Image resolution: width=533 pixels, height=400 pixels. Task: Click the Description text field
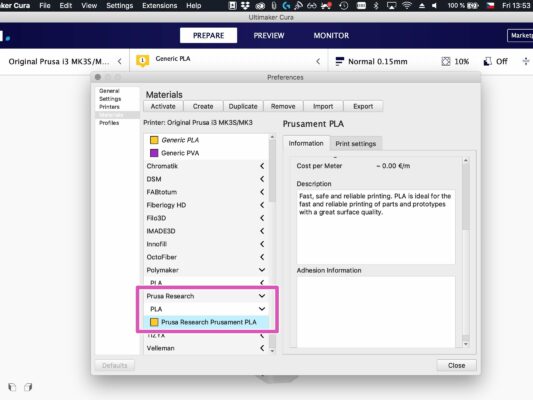pos(376,227)
